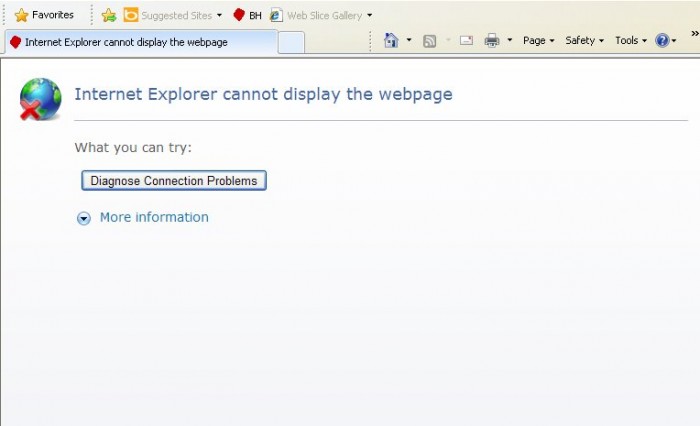Open the Web Slice Gallery link
This screenshot has width=700, height=426.
[x=316, y=15]
